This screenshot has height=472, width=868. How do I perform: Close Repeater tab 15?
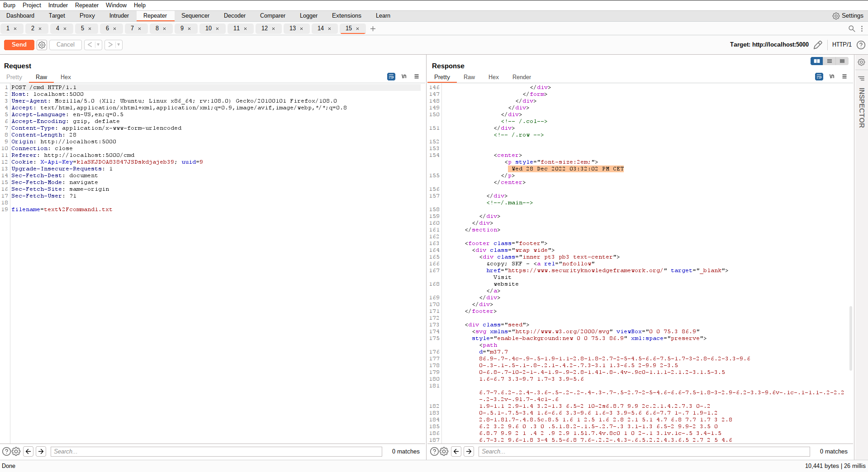pos(357,28)
